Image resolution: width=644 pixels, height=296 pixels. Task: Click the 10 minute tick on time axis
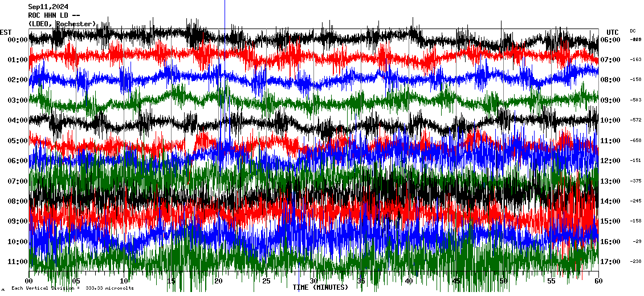pos(124,281)
